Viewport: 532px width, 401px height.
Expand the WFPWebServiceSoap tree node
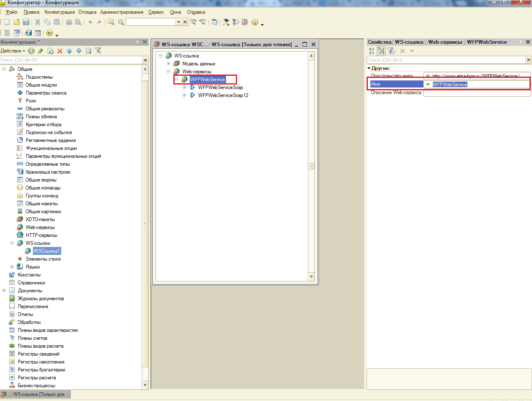(x=184, y=87)
